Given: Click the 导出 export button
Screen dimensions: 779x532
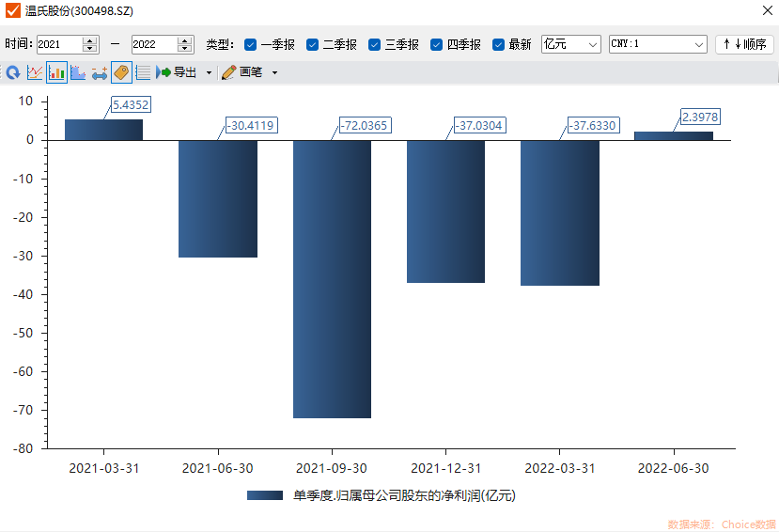Looking at the screenshot, I should pos(177,72).
